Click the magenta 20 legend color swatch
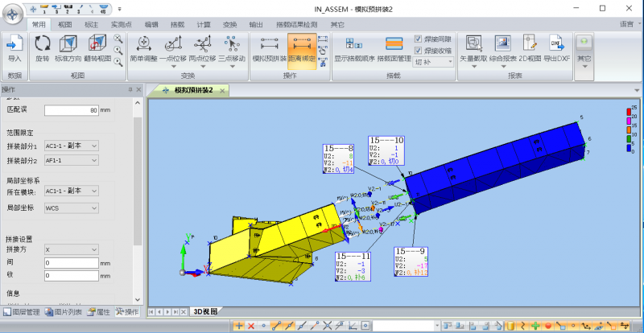 [629, 120]
